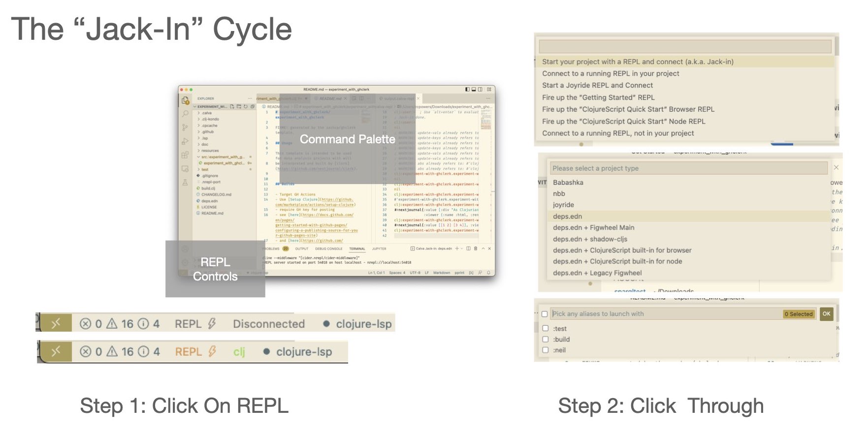Screen dimensions: 868x433
Task: Click the new terminal plus icon
Action: (x=457, y=248)
